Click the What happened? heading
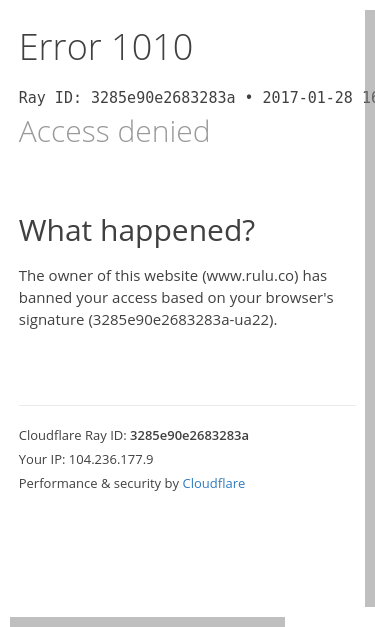Image resolution: width=375 pixels, height=627 pixels. (137, 231)
